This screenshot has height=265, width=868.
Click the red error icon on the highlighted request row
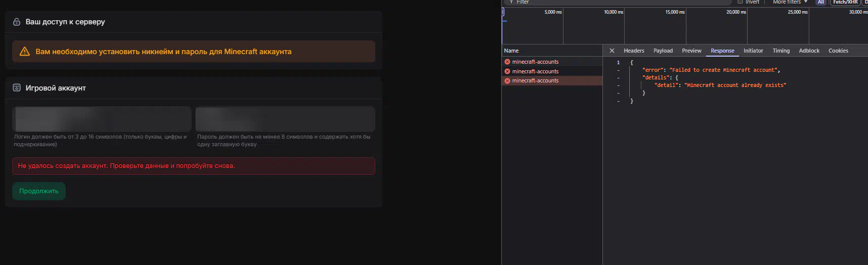[507, 80]
